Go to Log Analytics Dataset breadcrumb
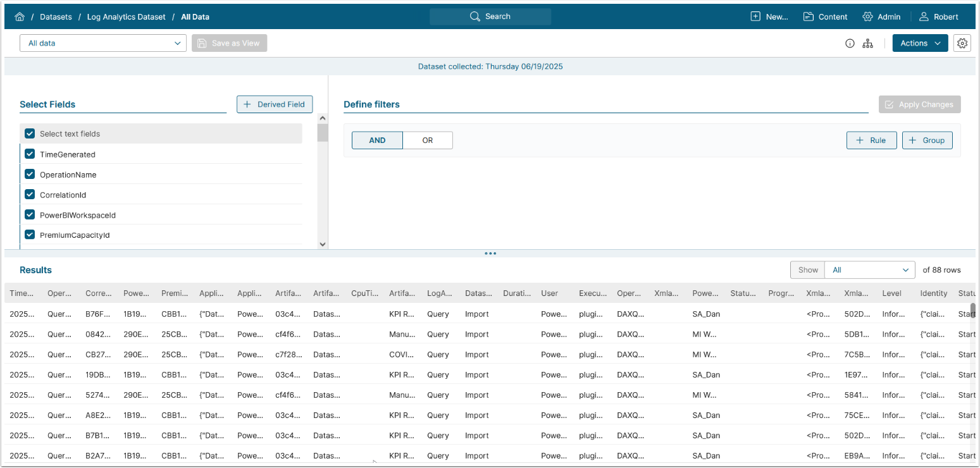This screenshot has height=468, width=980. (x=127, y=17)
